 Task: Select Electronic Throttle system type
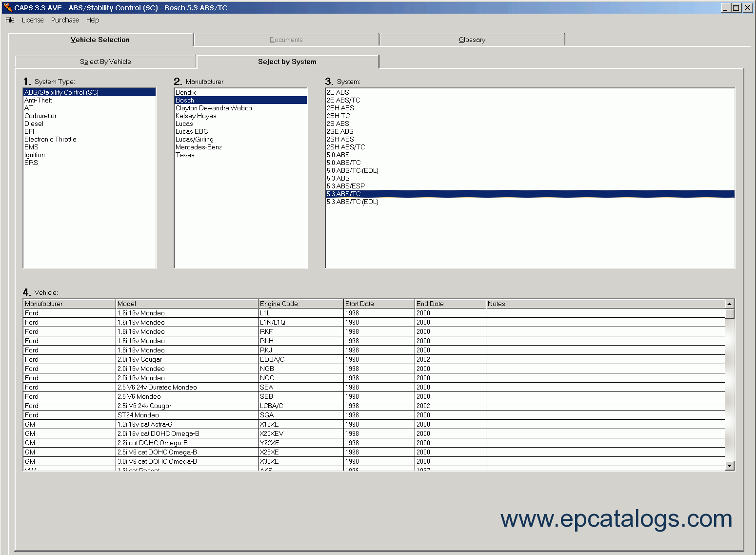click(90, 139)
